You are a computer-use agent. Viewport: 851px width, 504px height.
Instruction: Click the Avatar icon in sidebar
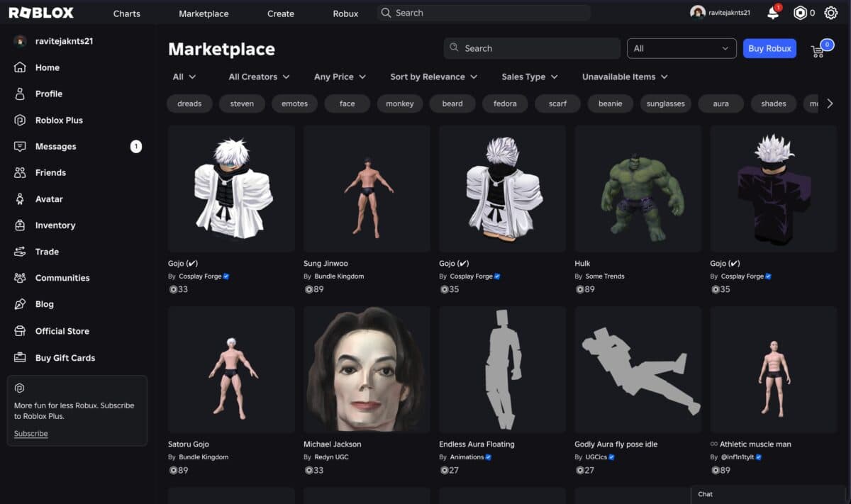[21, 199]
